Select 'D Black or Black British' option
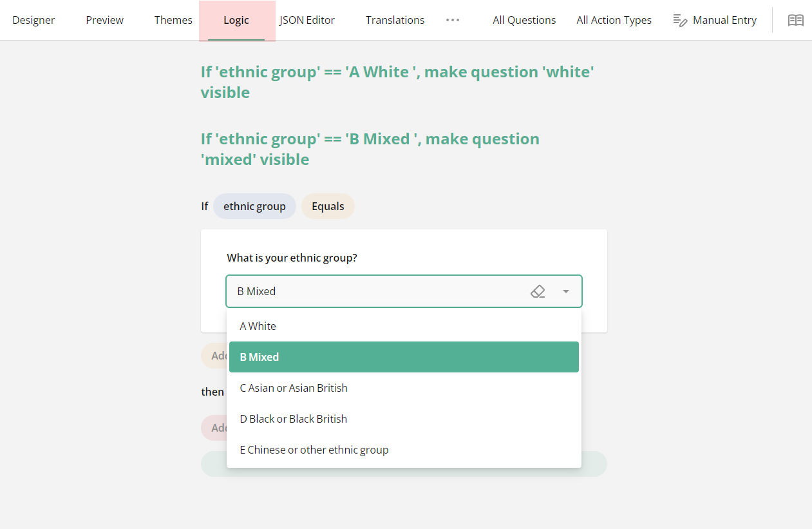Image resolution: width=812 pixels, height=529 pixels. pyautogui.click(x=293, y=418)
